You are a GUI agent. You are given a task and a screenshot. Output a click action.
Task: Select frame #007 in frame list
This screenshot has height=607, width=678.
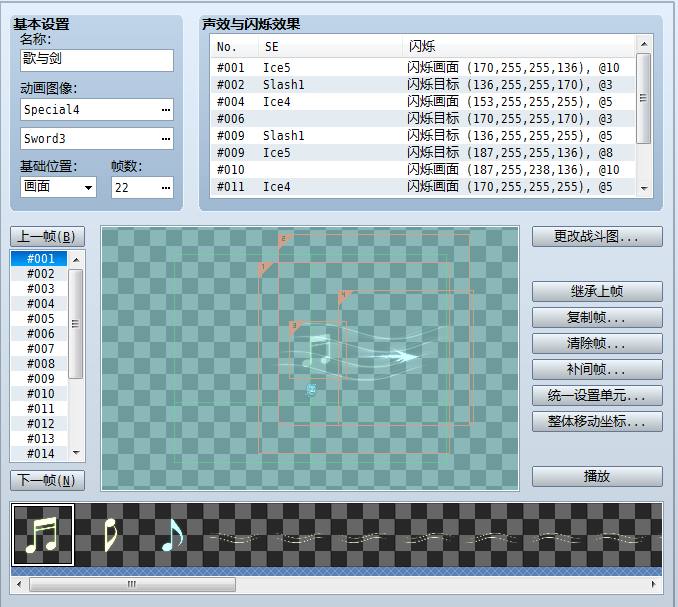39,348
